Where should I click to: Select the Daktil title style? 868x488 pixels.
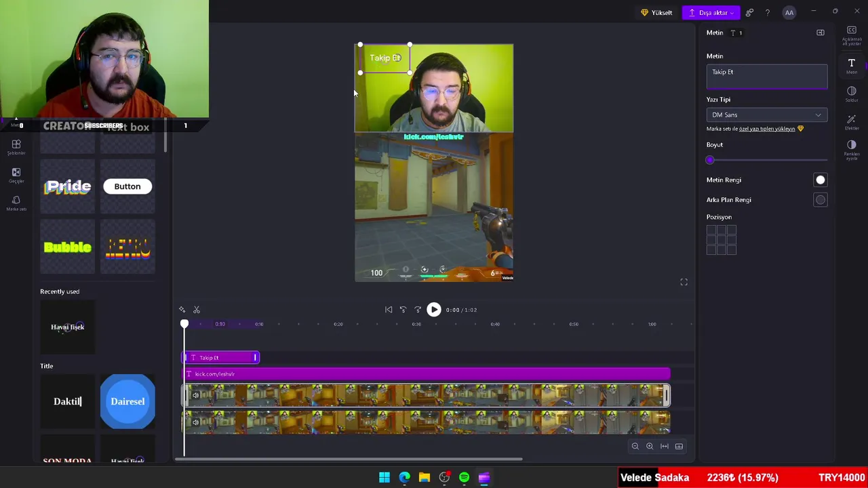67,401
